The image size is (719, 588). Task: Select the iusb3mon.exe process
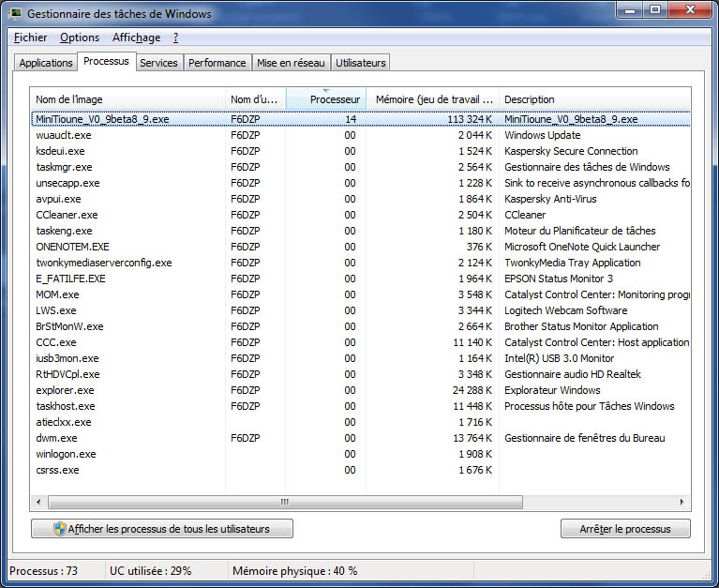click(x=360, y=358)
